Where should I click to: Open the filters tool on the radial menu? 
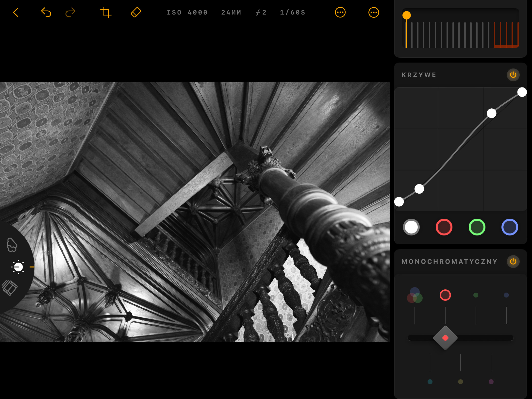10,288
